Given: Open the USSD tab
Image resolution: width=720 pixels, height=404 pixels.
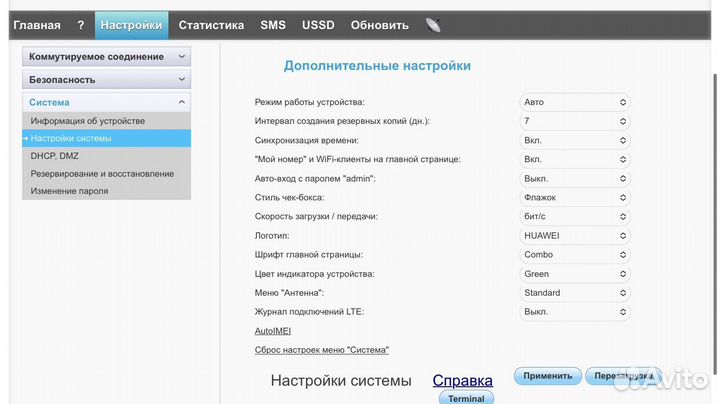Looking at the screenshot, I should tap(318, 25).
